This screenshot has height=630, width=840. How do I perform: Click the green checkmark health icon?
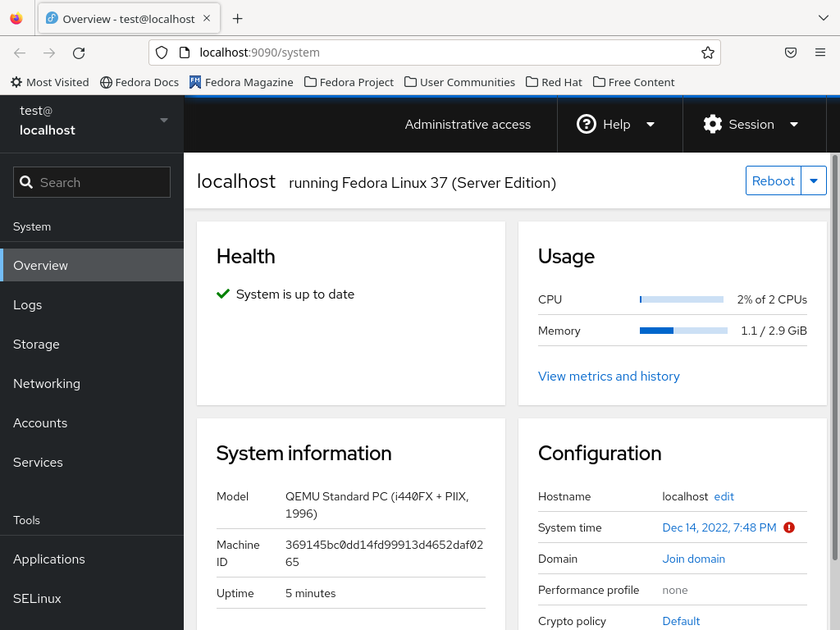[x=223, y=294]
